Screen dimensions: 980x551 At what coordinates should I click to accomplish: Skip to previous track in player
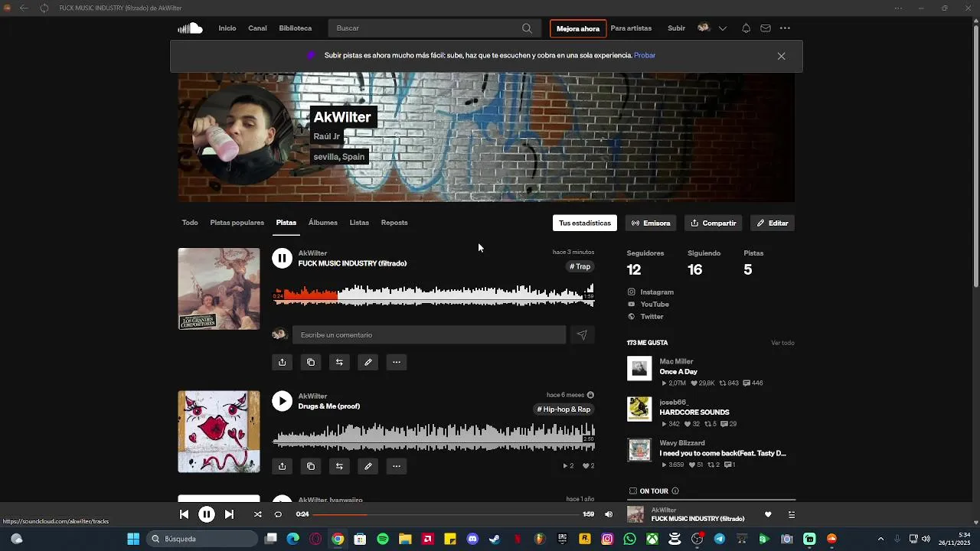point(184,514)
